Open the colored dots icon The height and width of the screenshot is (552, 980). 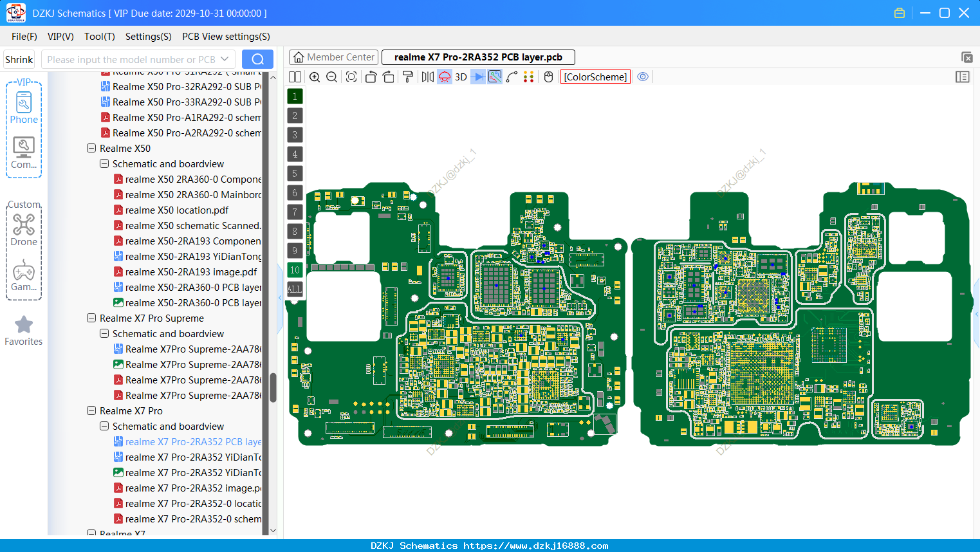[528, 77]
